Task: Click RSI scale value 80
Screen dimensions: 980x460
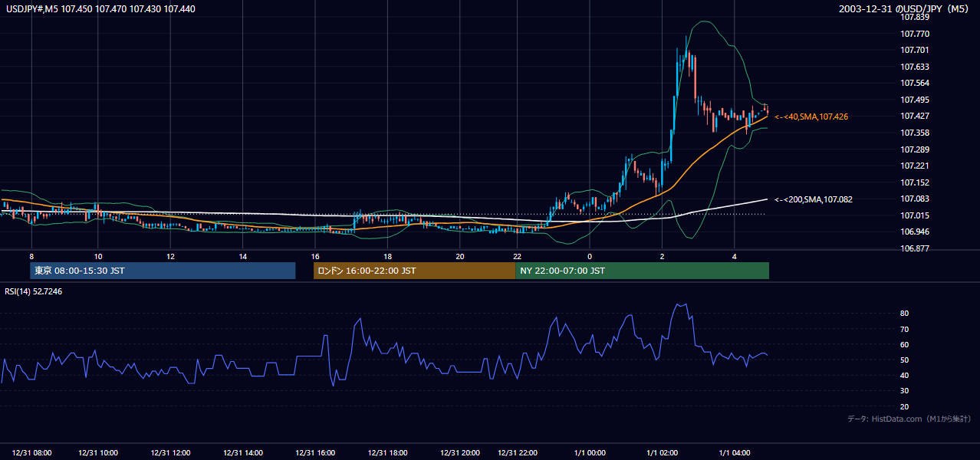Action: tap(904, 314)
